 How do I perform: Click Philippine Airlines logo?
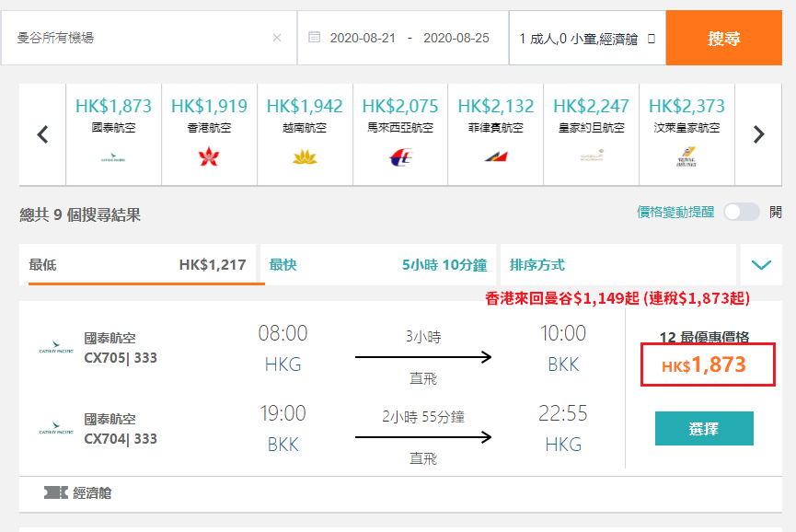[x=496, y=156]
